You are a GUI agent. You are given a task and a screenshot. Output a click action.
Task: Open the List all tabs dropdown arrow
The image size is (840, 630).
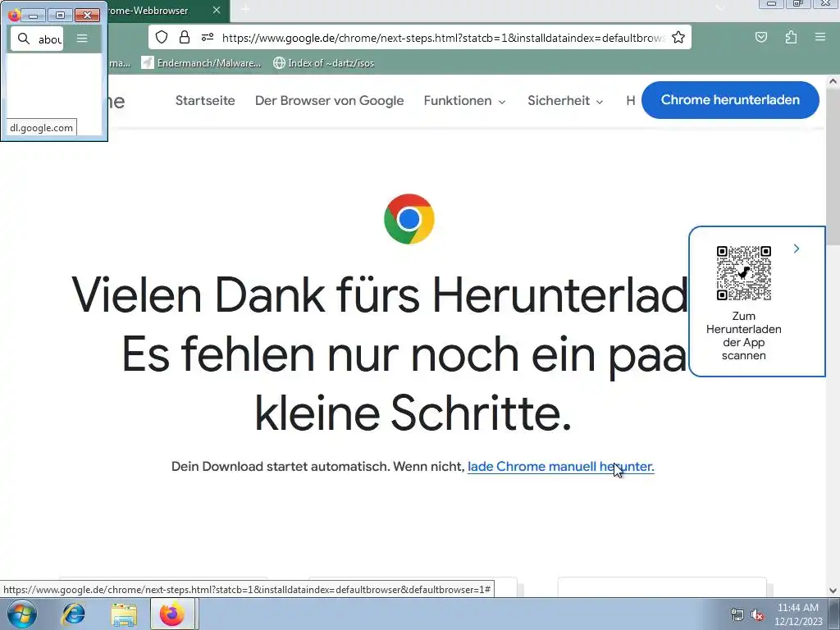click(720, 7)
